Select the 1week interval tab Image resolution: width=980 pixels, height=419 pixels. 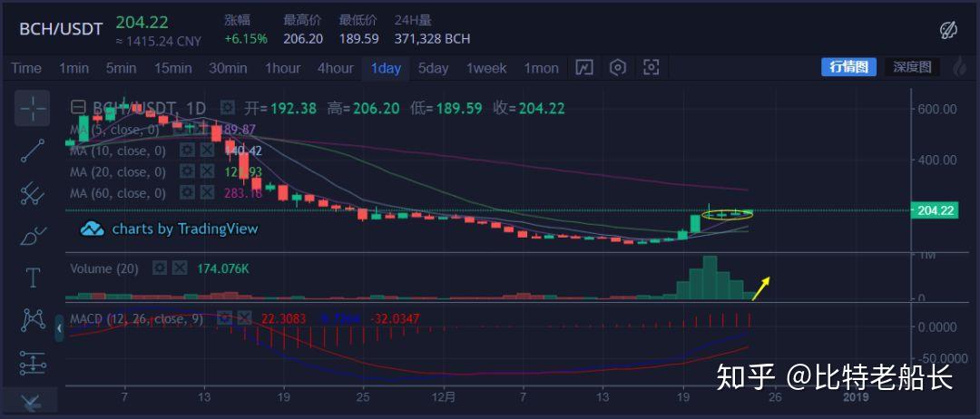pos(485,68)
